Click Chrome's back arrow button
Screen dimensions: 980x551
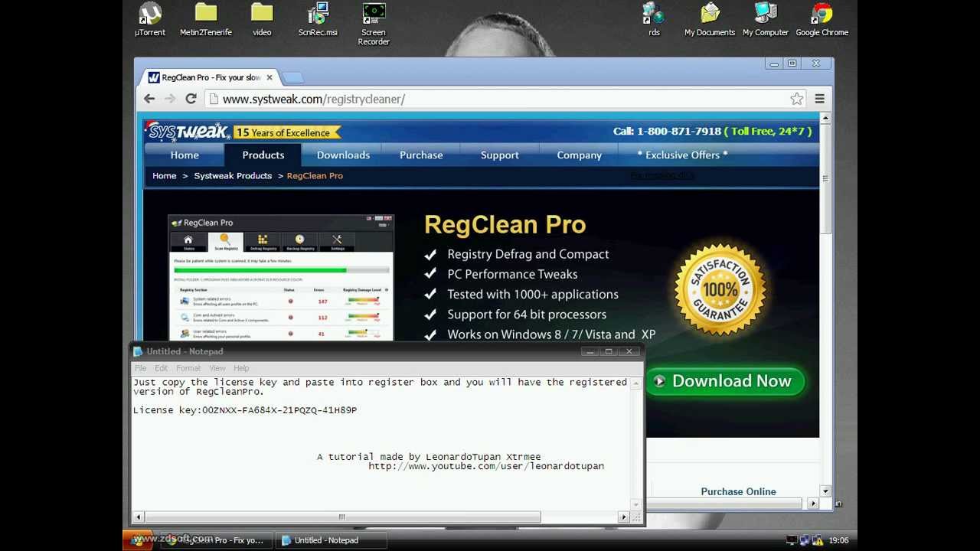149,99
